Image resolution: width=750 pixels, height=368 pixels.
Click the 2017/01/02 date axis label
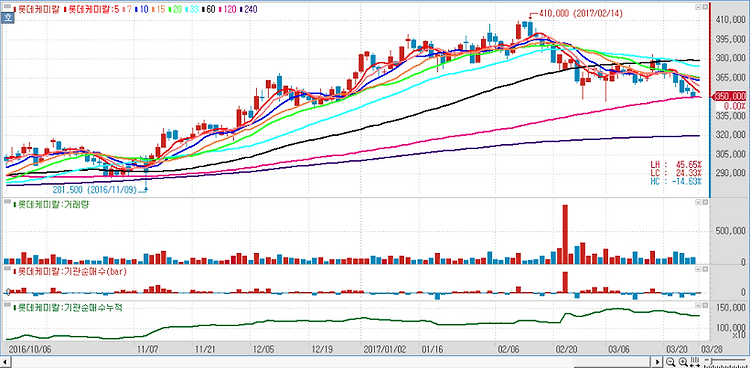(385, 348)
